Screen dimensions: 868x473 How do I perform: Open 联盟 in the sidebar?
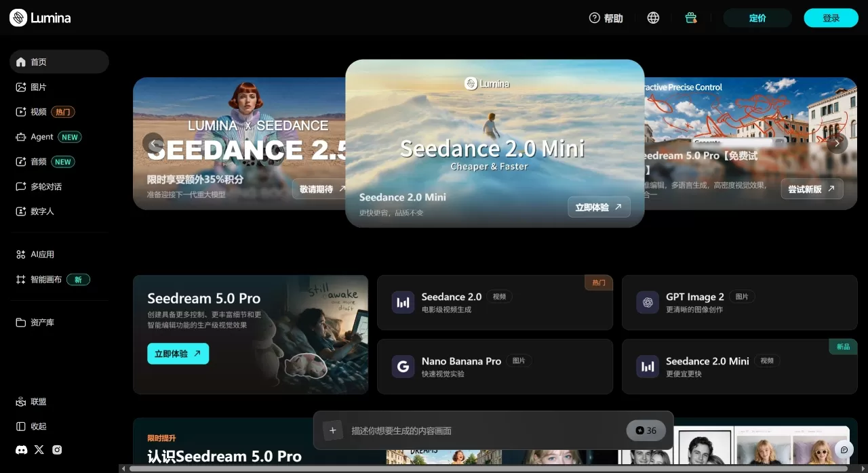pyautogui.click(x=59, y=402)
